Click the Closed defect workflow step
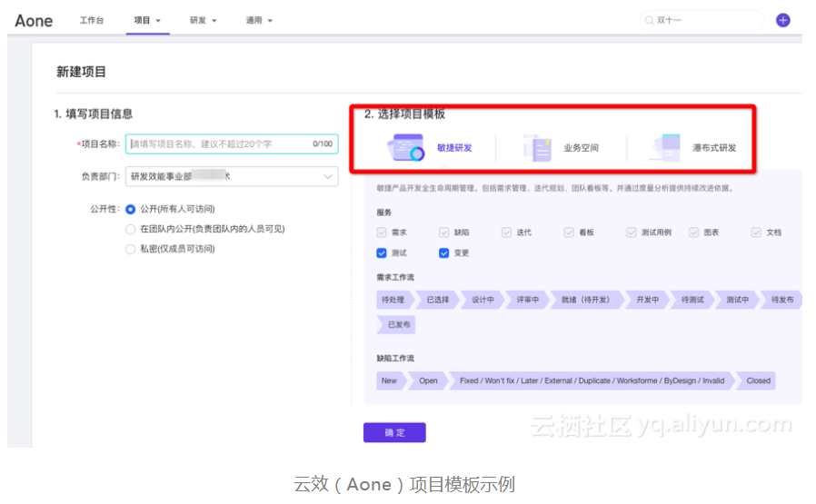This screenshot has width=816, height=504. [757, 380]
